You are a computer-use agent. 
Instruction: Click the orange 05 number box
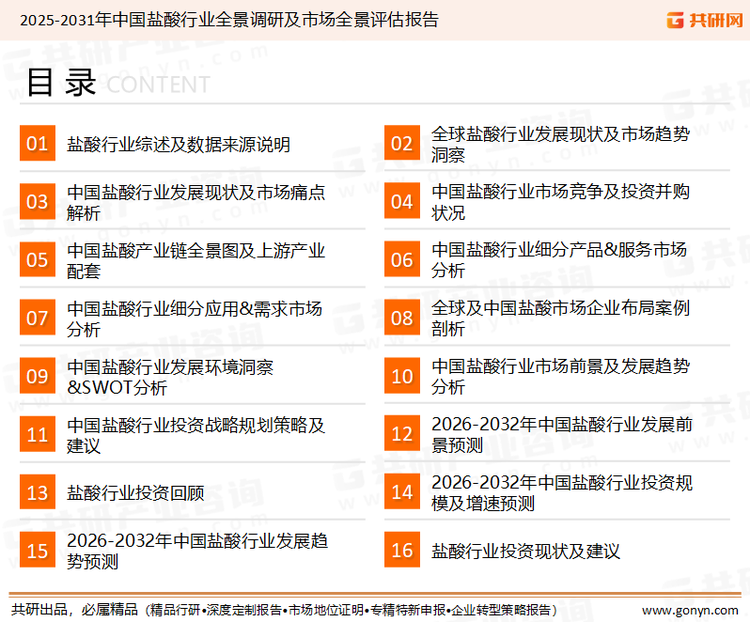coord(37,259)
